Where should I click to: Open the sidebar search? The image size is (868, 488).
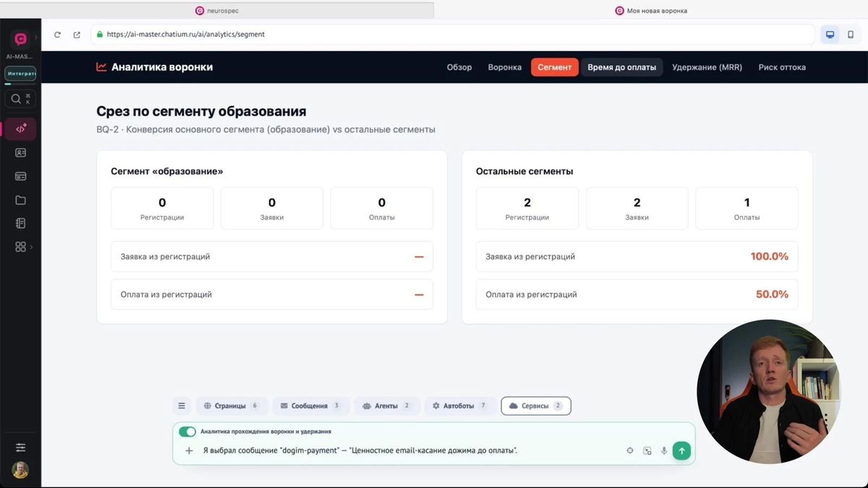[20, 99]
